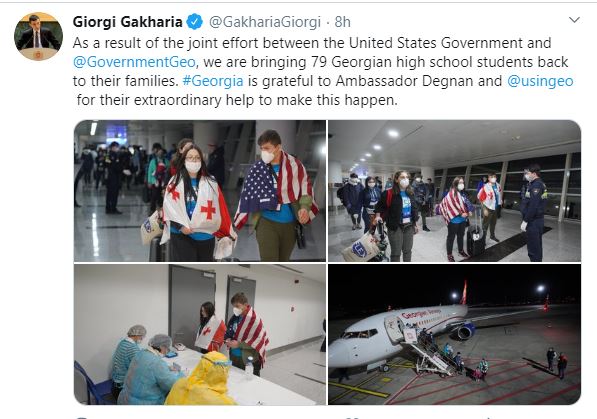Open photo of medical staff at table
Viewport: 597px width, 419px height.
200,334
